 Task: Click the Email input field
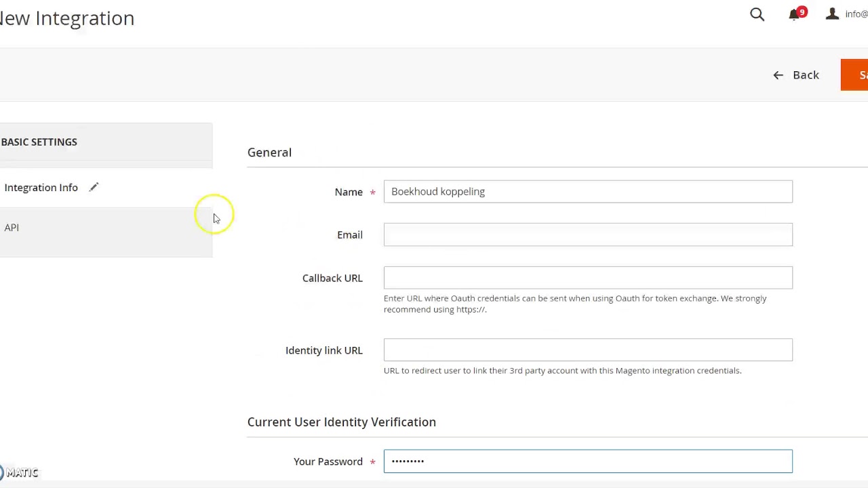click(588, 235)
